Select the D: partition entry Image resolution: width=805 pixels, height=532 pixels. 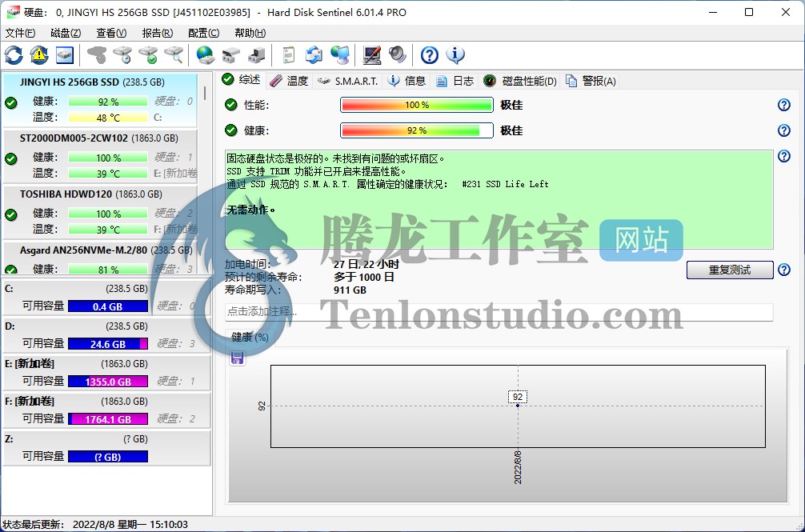106,335
